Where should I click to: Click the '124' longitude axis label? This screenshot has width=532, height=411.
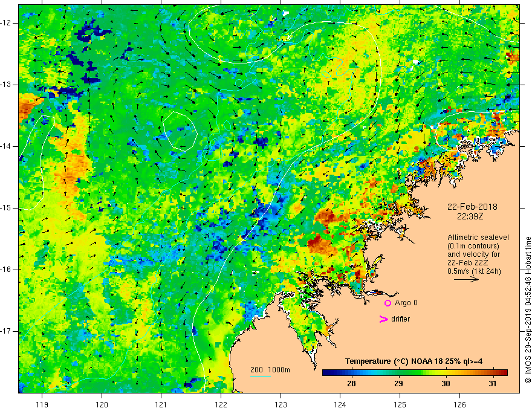[340, 404]
